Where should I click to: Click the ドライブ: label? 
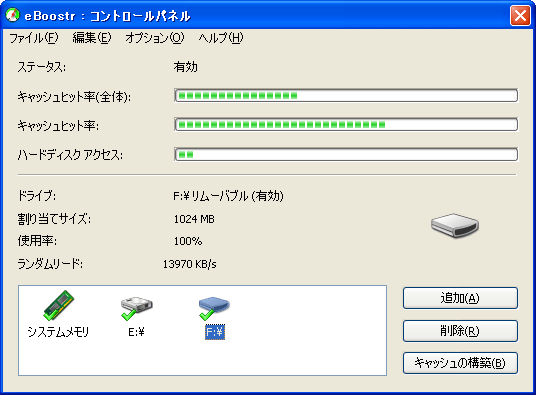pos(37,196)
